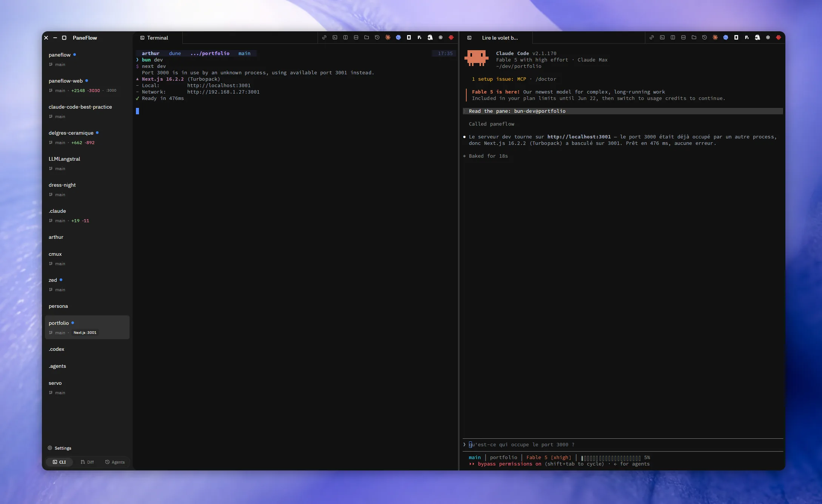Screen dimensions: 822x504
Task: Click the red bug icon in the Lire le volet pane
Action: pos(778,38)
